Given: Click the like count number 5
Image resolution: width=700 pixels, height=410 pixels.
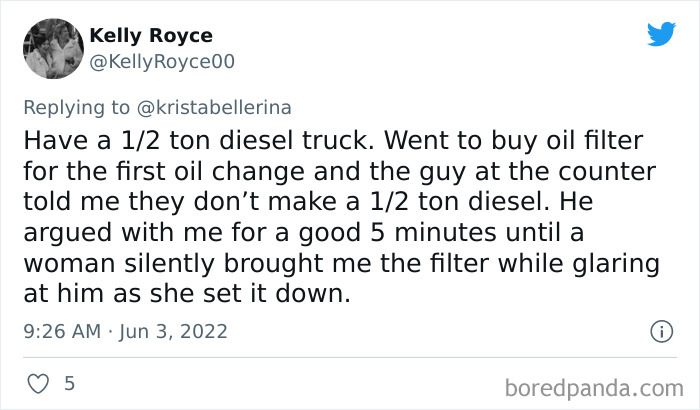Looking at the screenshot, I should [x=68, y=382].
